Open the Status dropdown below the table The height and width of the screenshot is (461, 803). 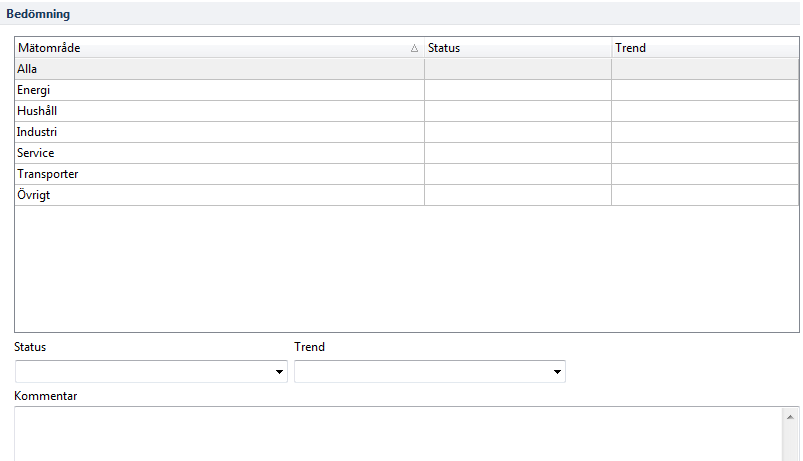pos(142,372)
